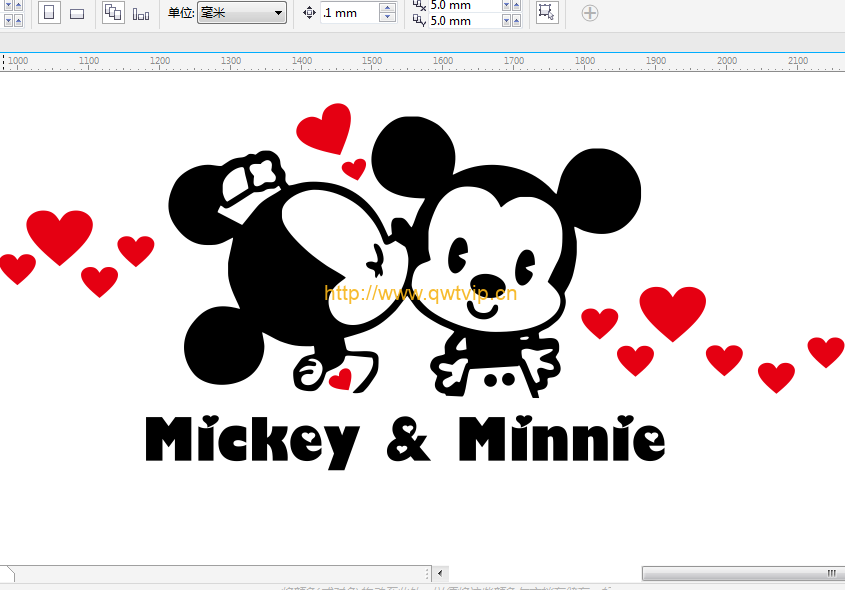The width and height of the screenshot is (845, 590).
Task: Click the horizontal scrollbar thumb at the bottom
Action: click(744, 573)
